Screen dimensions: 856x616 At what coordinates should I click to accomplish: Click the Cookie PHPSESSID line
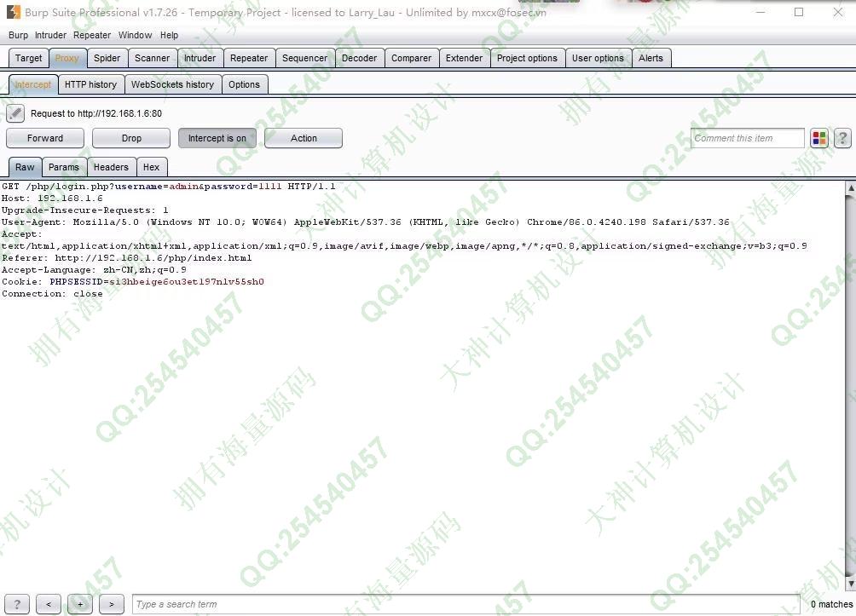[x=133, y=282]
